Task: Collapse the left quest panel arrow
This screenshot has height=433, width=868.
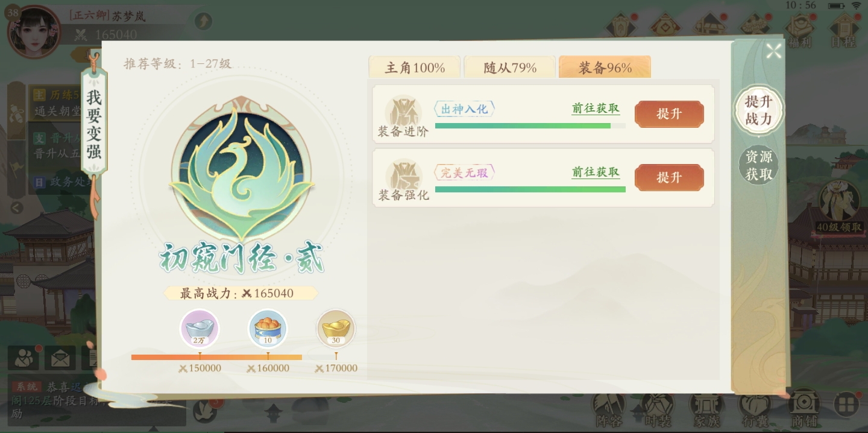Action: click(x=17, y=208)
